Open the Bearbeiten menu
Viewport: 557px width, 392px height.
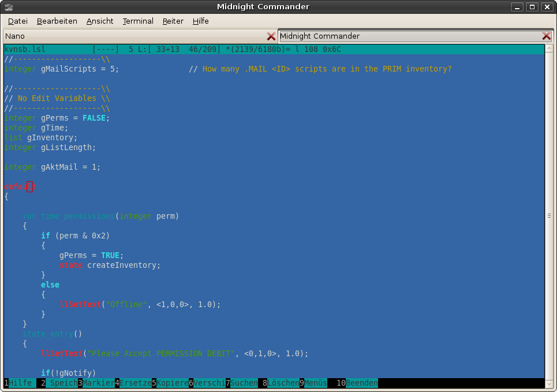click(x=57, y=21)
